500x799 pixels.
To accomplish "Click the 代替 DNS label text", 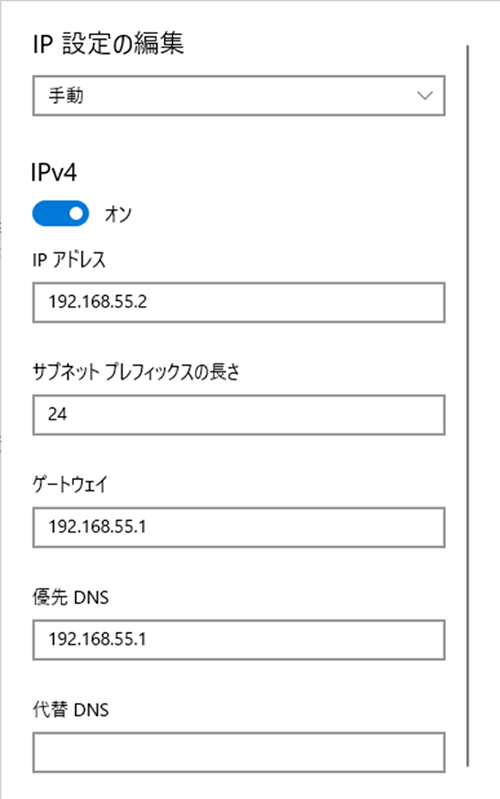I will pyautogui.click(x=71, y=710).
